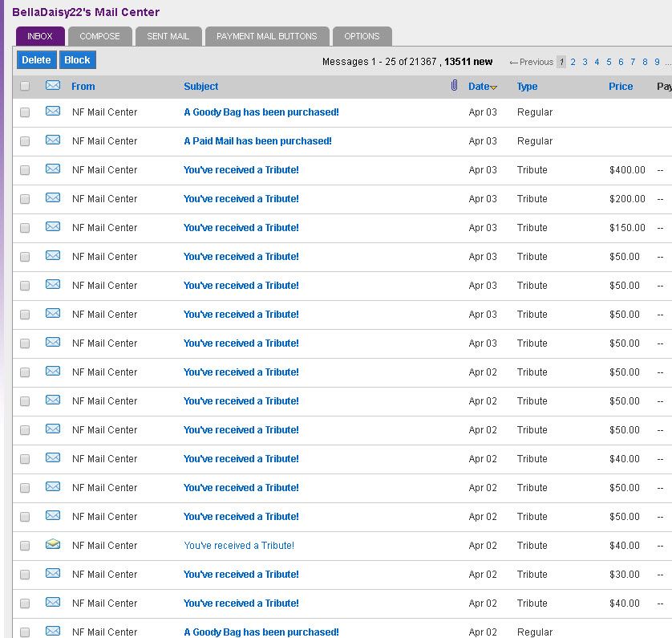Click current page number 1 indicator
Image resolution: width=672 pixels, height=638 pixels.
pos(561,62)
